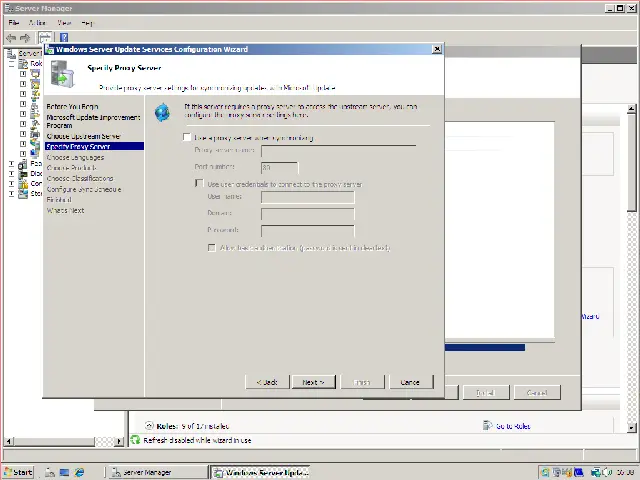This screenshot has width=640, height=480.
Task: Open Internet Explorer from quick launch
Action: [79, 472]
